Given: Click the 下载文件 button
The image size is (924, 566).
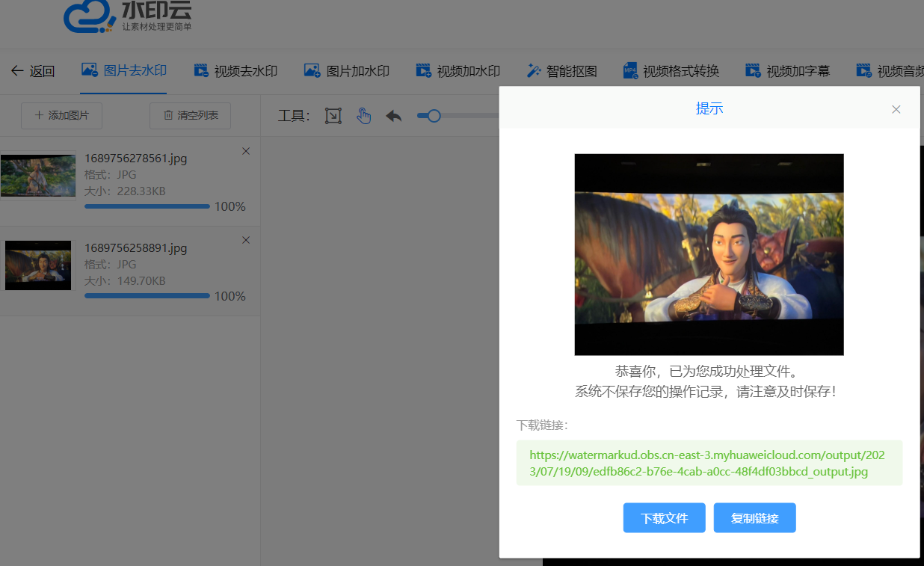Looking at the screenshot, I should click(664, 518).
